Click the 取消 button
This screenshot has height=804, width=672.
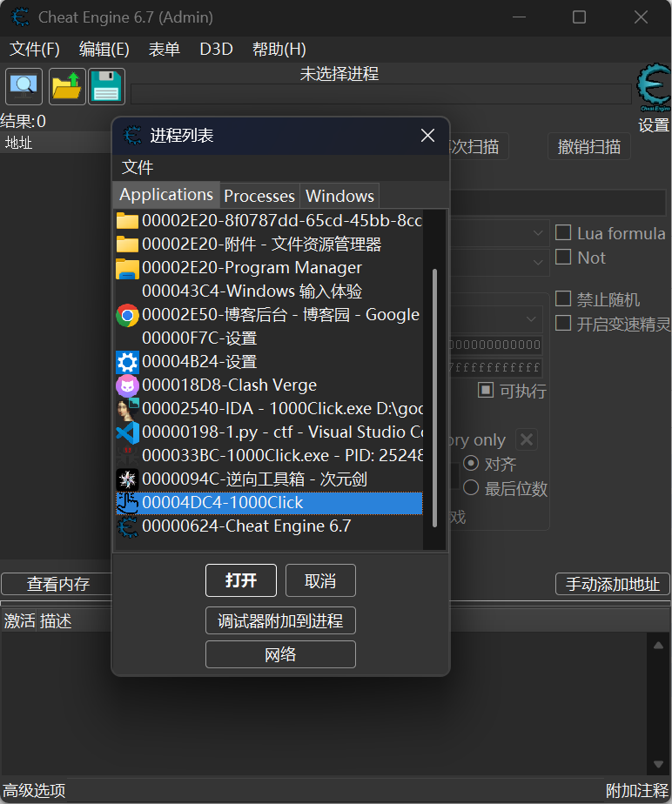(320, 580)
